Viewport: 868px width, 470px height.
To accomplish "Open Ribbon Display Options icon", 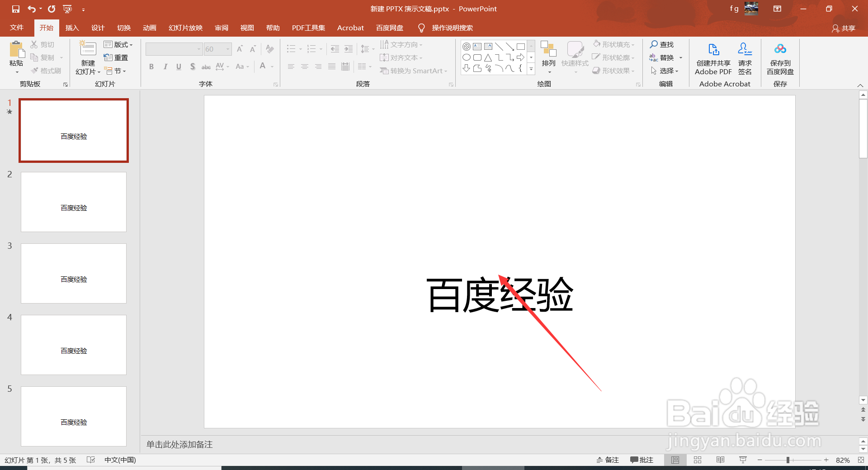I will 778,9.
